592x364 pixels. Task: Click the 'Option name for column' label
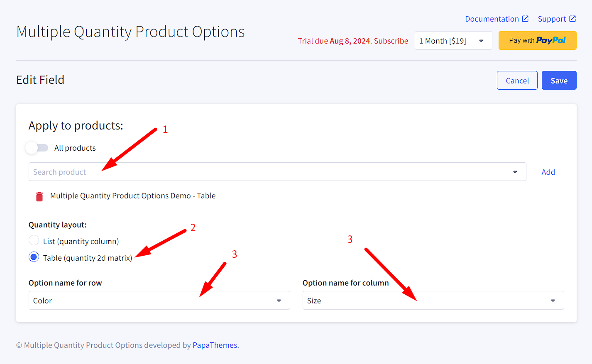(x=346, y=283)
